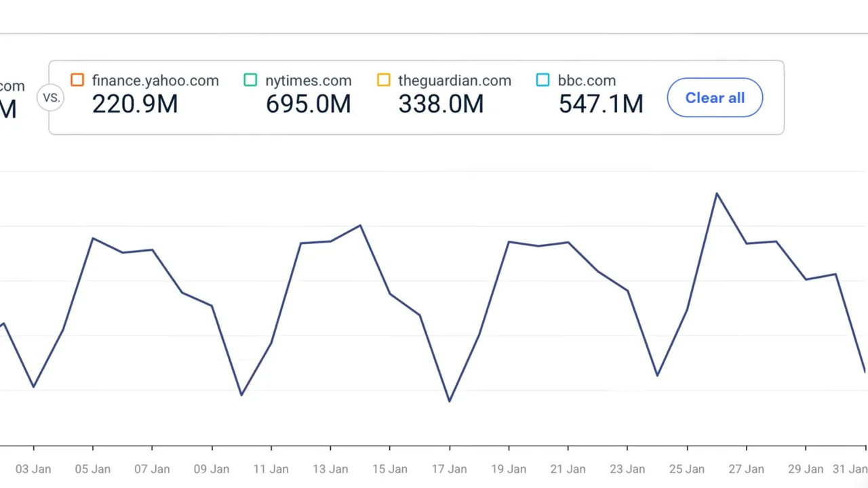Toggle the bbc.com checkbox

[542, 81]
